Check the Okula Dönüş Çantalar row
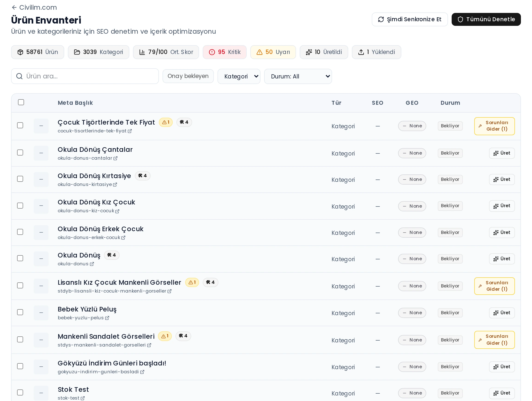This screenshot has width=532, height=401. [20, 153]
